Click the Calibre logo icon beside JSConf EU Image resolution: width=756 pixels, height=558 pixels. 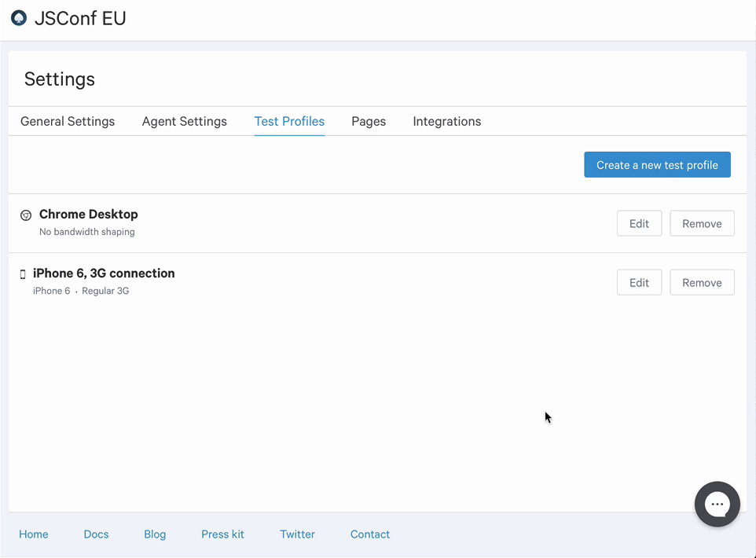tap(19, 18)
